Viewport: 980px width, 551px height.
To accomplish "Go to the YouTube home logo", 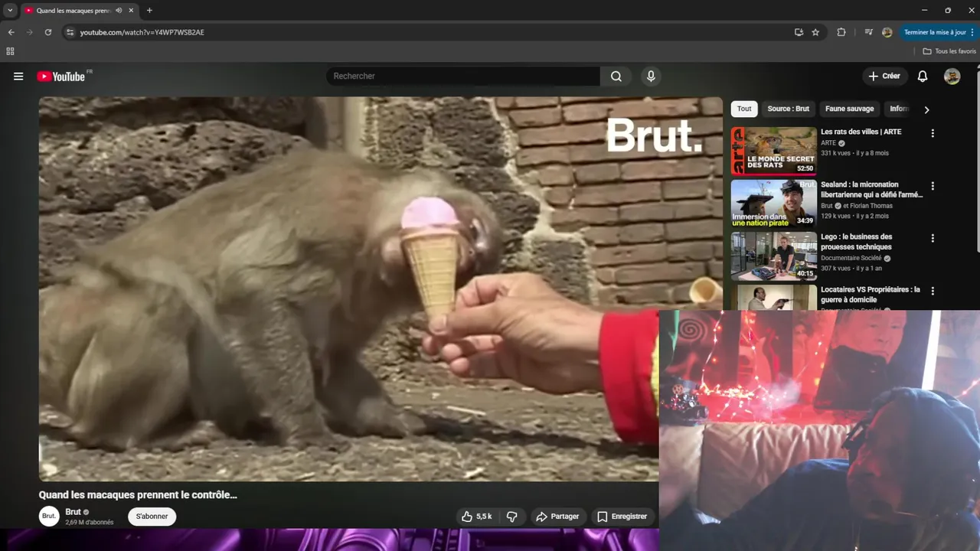I will click(60, 77).
